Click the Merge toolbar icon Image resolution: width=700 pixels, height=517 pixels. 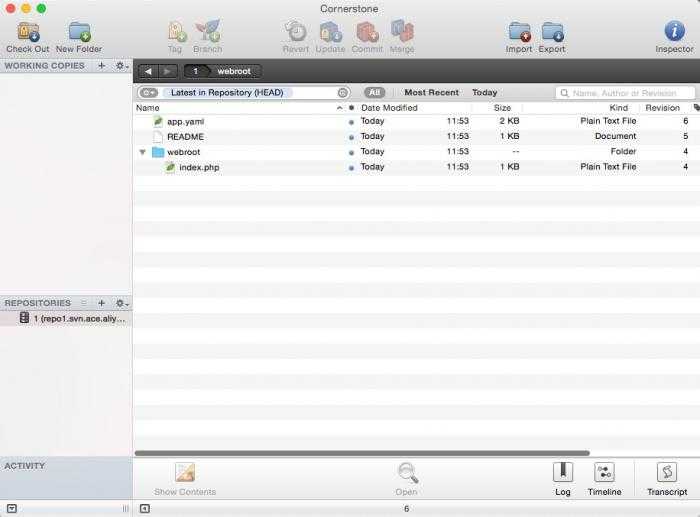402,31
